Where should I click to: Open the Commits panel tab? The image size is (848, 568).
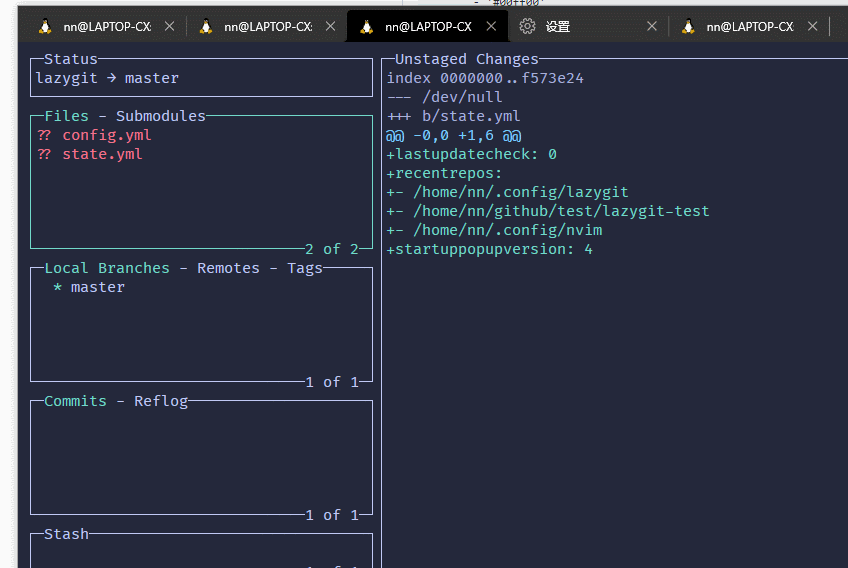[75, 401]
